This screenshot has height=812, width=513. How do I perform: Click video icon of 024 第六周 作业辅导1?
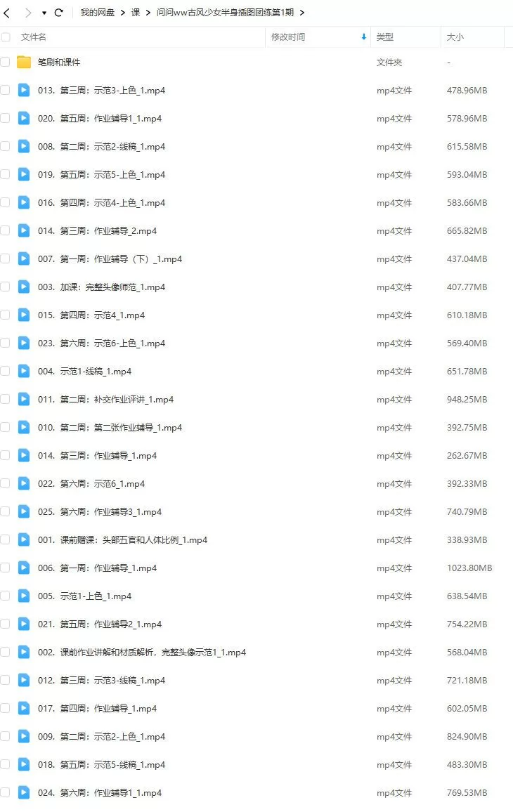click(x=24, y=792)
